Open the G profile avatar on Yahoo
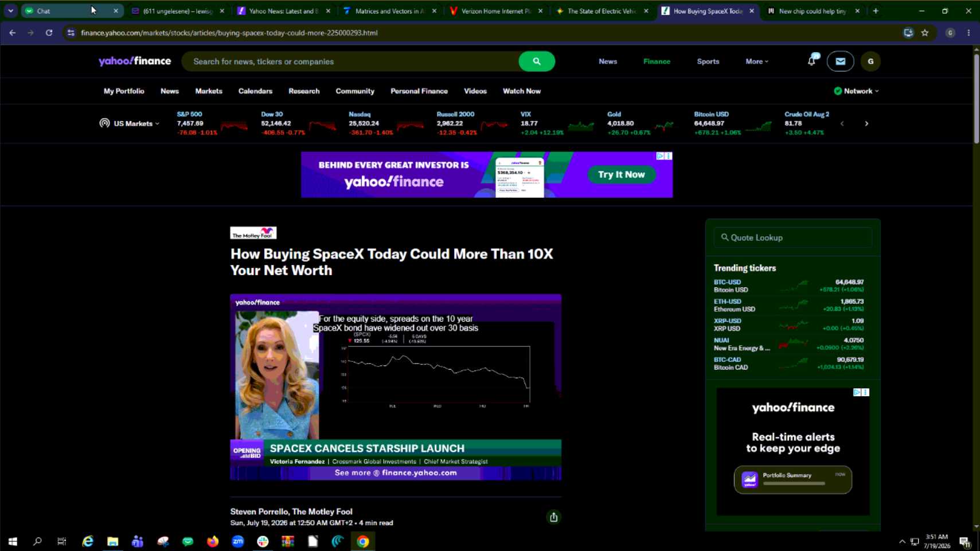The image size is (980, 551). tap(870, 61)
